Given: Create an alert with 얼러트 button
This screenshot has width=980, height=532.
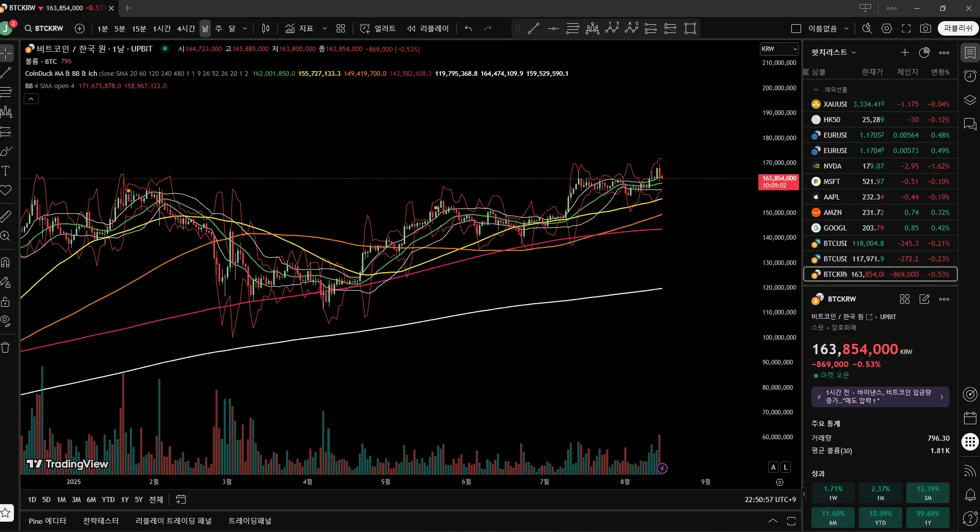Looking at the screenshot, I should (378, 28).
